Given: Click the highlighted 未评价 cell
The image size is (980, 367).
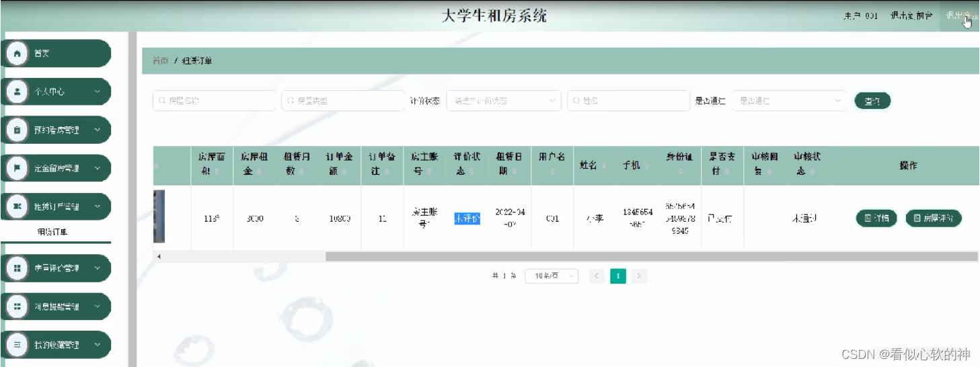Looking at the screenshot, I should tap(467, 218).
